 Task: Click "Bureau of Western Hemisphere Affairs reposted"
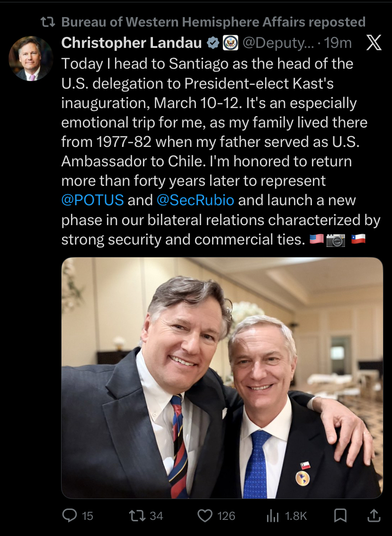[214, 22]
